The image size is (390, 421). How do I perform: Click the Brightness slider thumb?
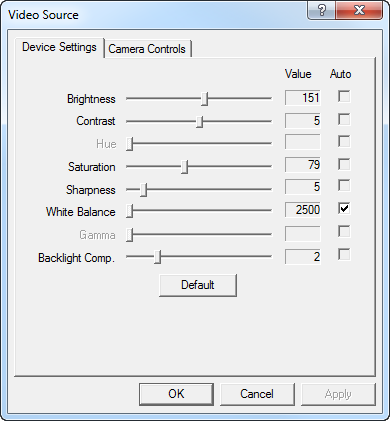(205, 99)
